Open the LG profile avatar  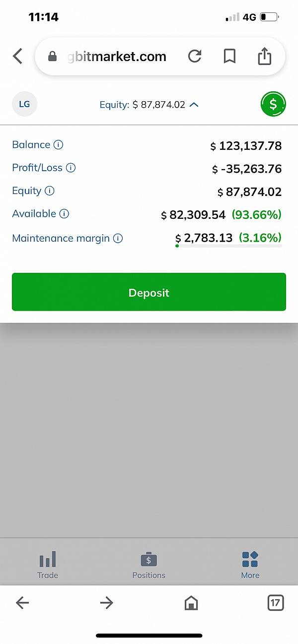pyautogui.click(x=24, y=104)
